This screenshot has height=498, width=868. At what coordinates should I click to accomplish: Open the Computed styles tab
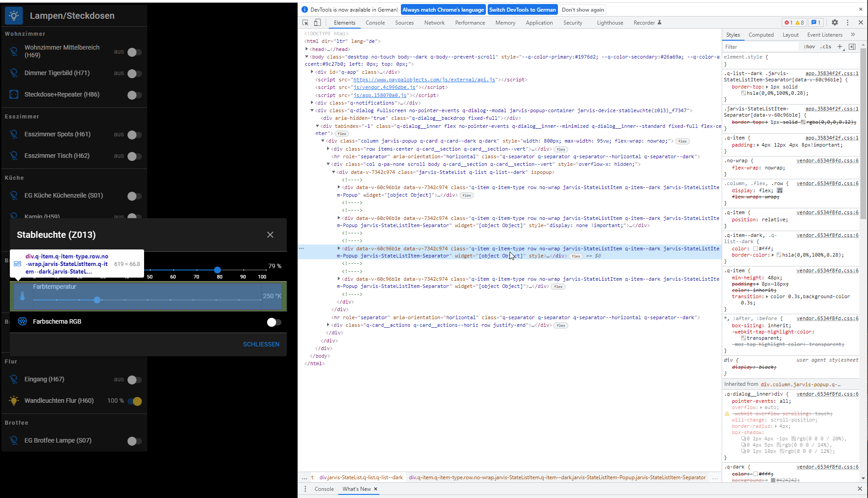761,34
